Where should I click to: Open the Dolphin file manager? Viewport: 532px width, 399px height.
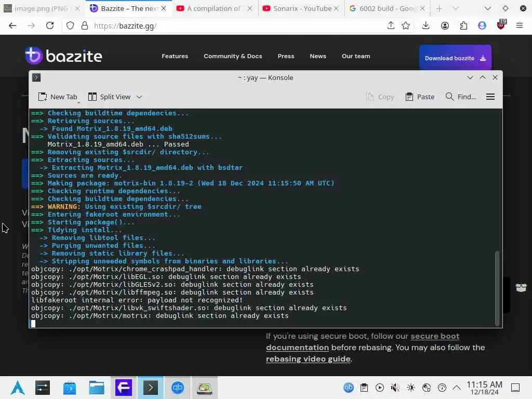(97, 388)
